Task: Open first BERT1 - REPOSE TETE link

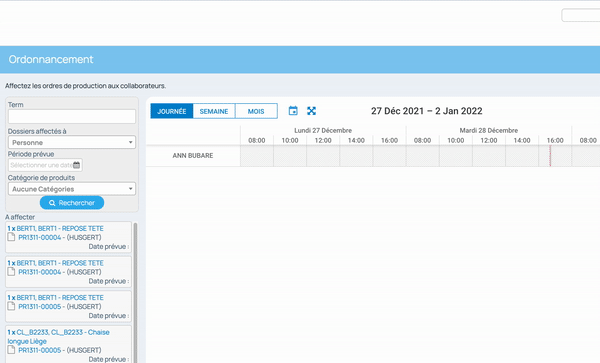Action: click(x=60, y=228)
